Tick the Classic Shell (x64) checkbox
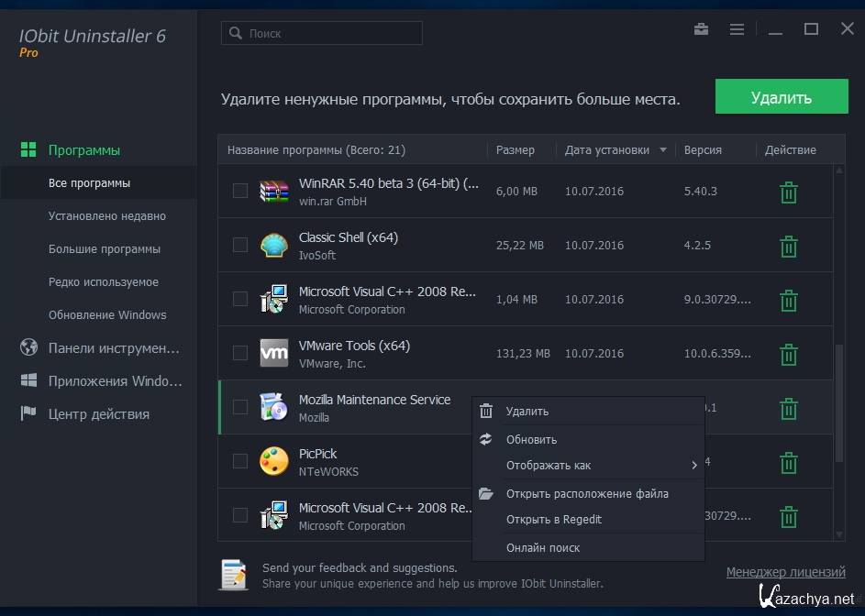This screenshot has width=865, height=616. click(x=240, y=245)
